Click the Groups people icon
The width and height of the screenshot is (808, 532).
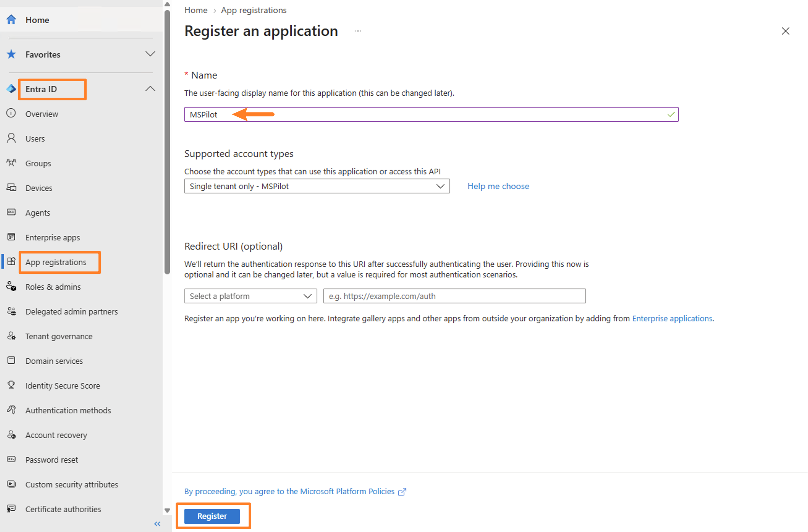click(11, 163)
